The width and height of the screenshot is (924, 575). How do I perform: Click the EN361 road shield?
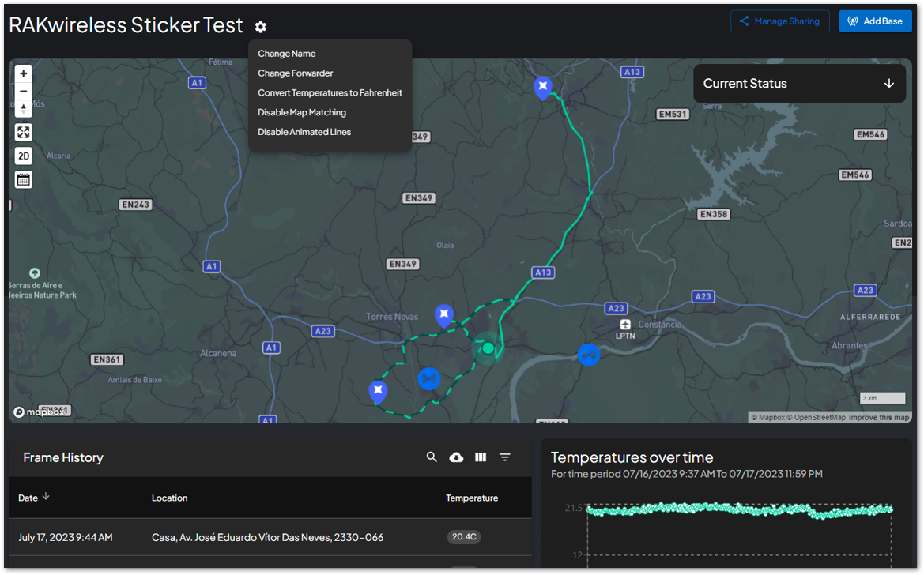(107, 359)
